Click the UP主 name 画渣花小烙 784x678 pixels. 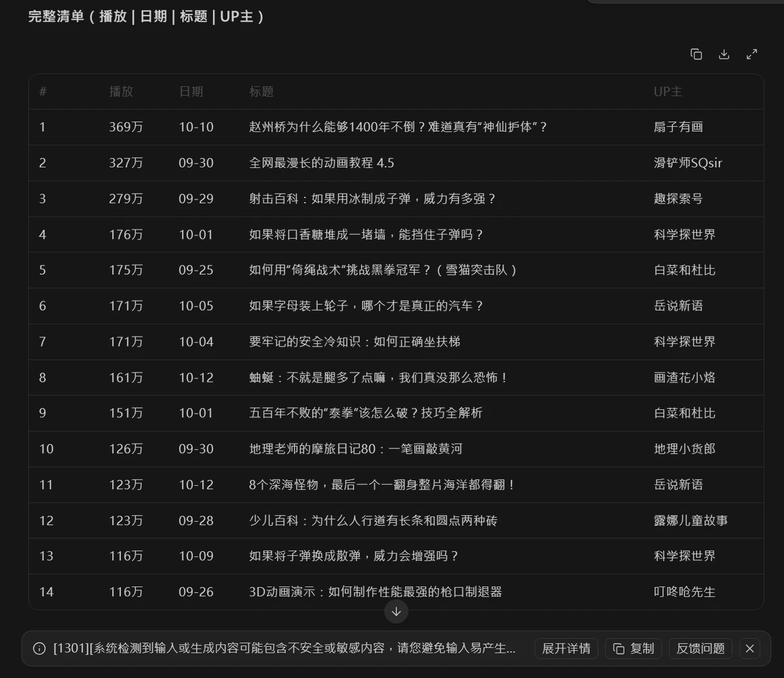pyautogui.click(x=685, y=377)
